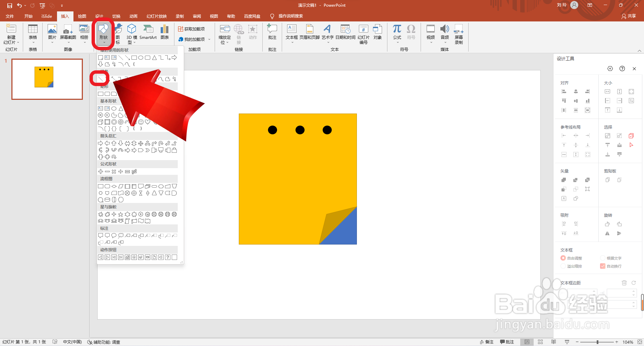This screenshot has width=644, height=346.
Task: Switch to normal view in status bar
Action: pyautogui.click(x=527, y=342)
